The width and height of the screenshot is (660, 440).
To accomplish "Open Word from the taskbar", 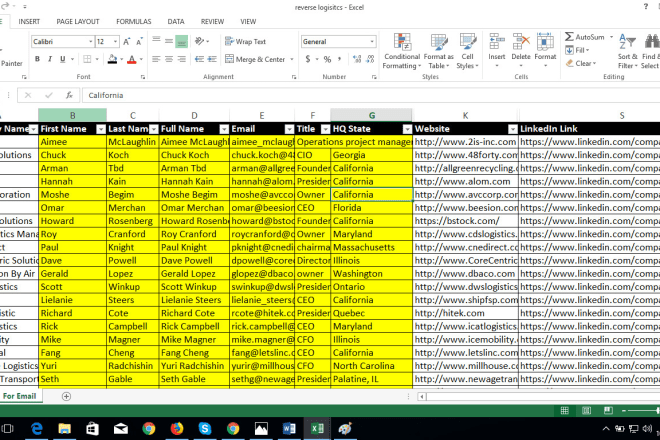I will tap(289, 429).
